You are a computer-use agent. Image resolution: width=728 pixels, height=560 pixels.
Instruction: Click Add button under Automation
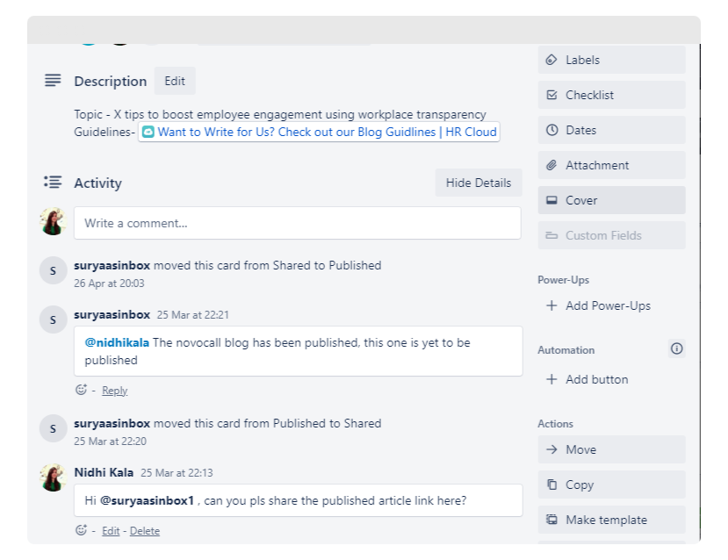(587, 379)
